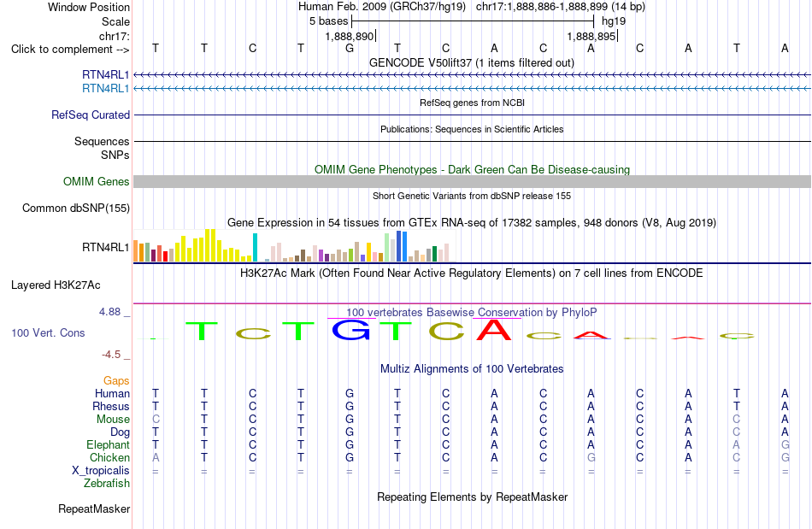Click the large blue G in PhyloP logo
Viewport: 812px width, 529px height.
pos(351,330)
